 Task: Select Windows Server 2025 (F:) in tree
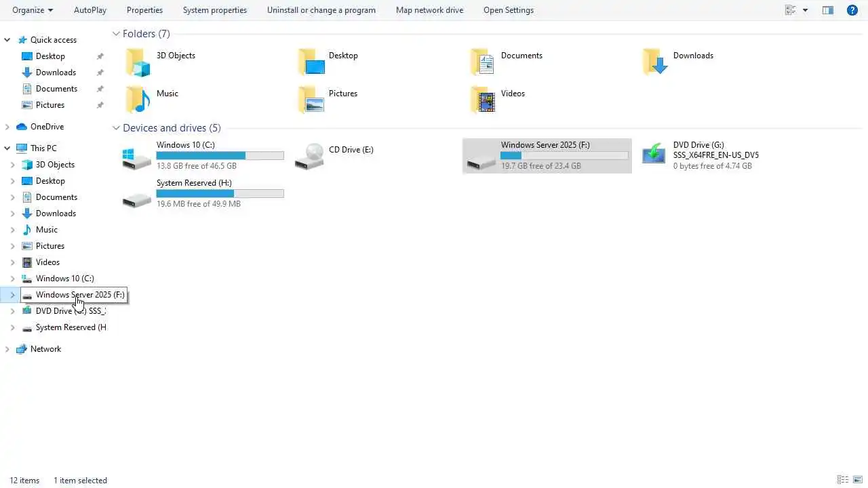pyautogui.click(x=80, y=295)
